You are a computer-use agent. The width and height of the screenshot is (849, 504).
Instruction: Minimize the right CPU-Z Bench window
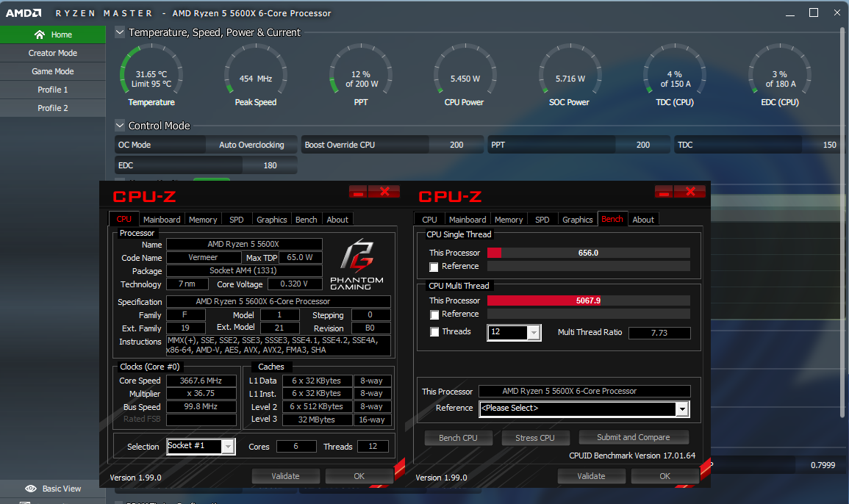point(664,192)
